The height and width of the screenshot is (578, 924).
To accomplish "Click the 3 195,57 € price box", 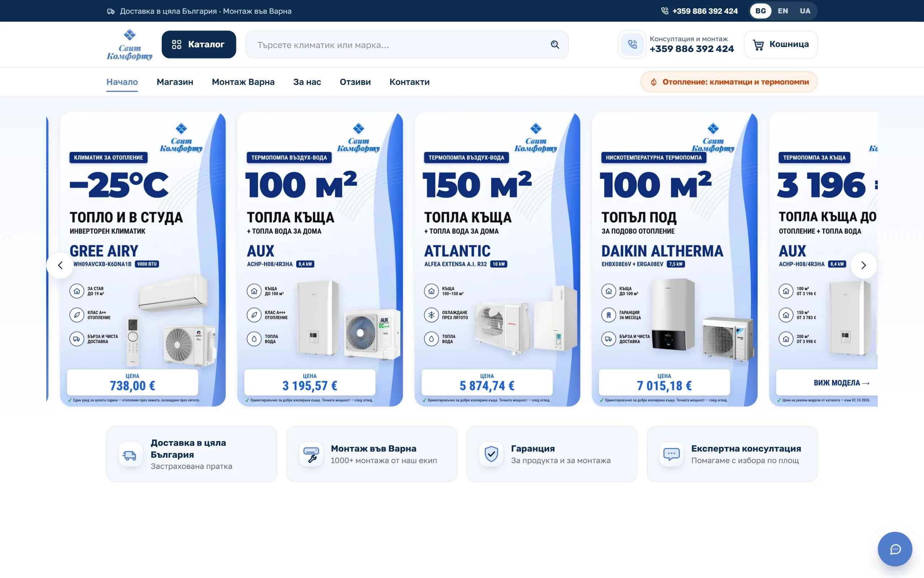I will [310, 382].
